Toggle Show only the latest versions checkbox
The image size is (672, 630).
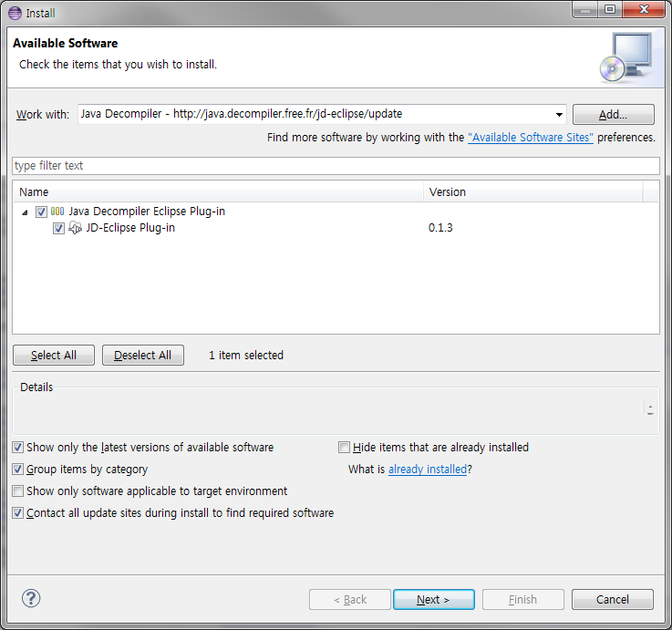coord(17,448)
